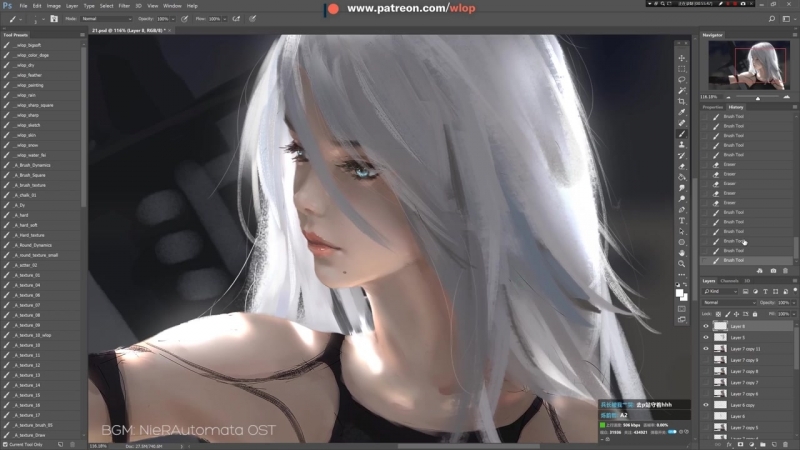Toggle pressure for opacity icon
The image size is (800, 450).
click(184, 19)
